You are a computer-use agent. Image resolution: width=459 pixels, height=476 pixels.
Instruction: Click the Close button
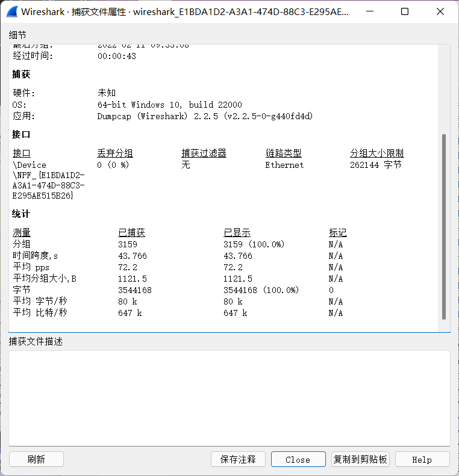[x=298, y=459]
